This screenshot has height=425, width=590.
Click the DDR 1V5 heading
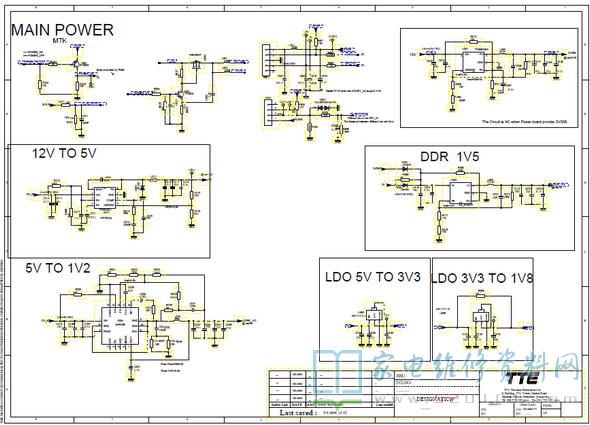coord(449,156)
